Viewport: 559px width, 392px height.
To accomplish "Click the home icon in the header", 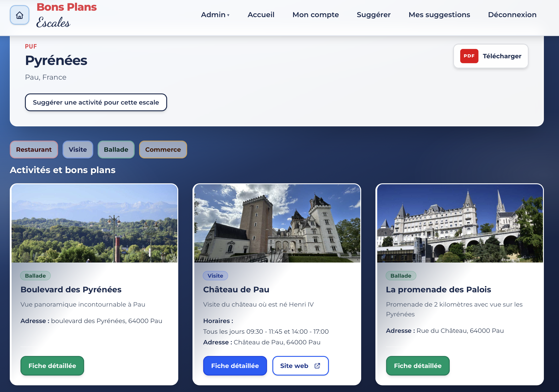I will 20,15.
